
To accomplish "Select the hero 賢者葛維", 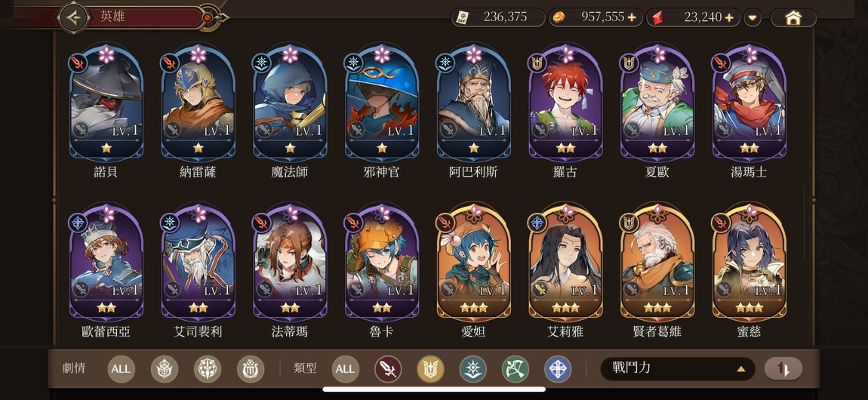I will pos(657,271).
